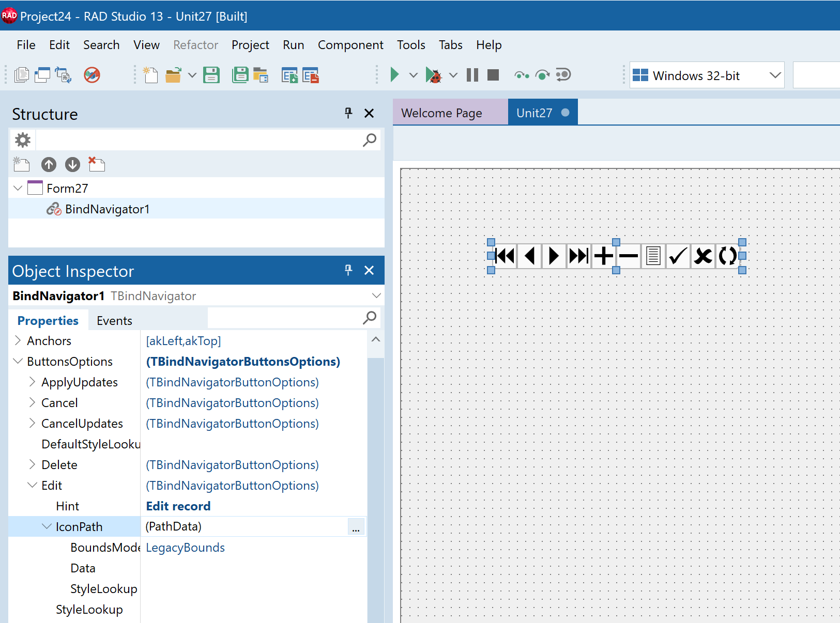Click the Open folder toolbar icon
Image resolution: width=840 pixels, height=623 pixels.
(173, 75)
